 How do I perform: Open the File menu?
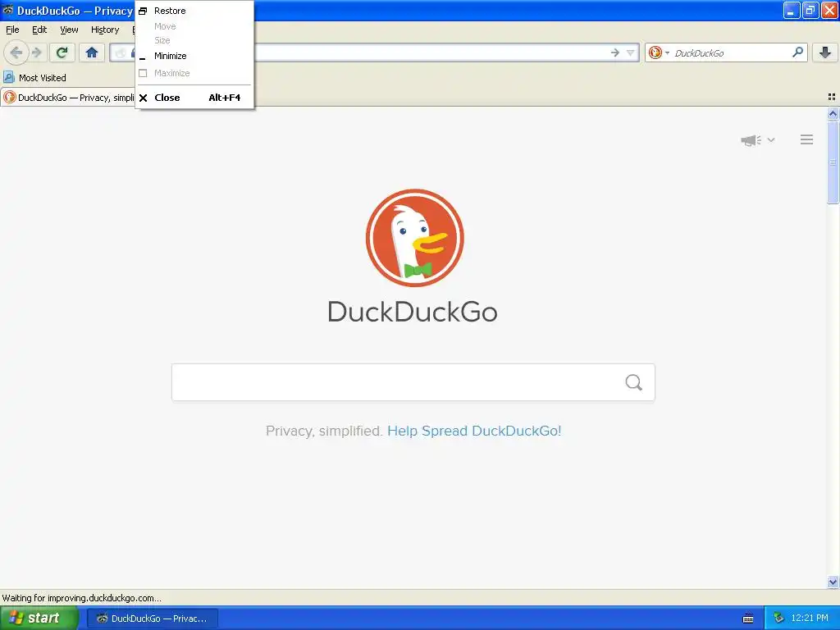(x=12, y=30)
